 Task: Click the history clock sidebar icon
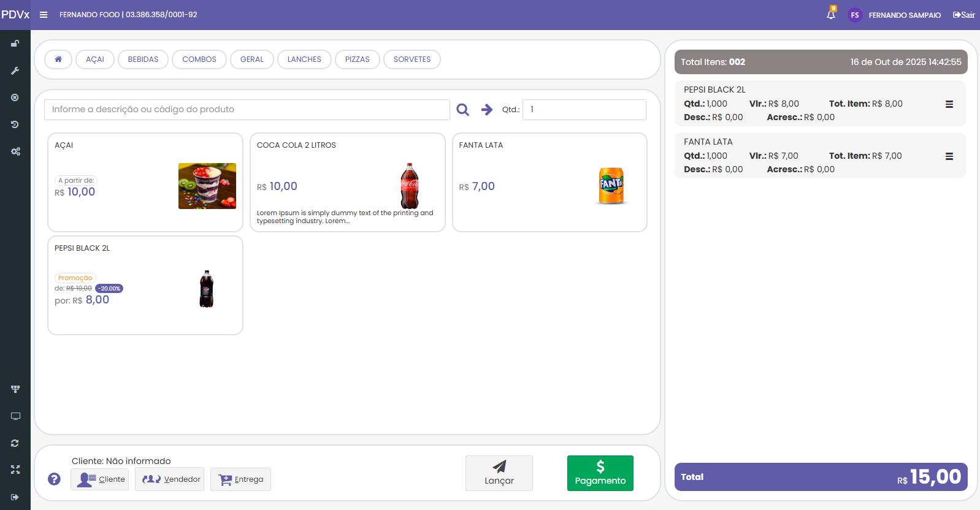pyautogui.click(x=15, y=124)
